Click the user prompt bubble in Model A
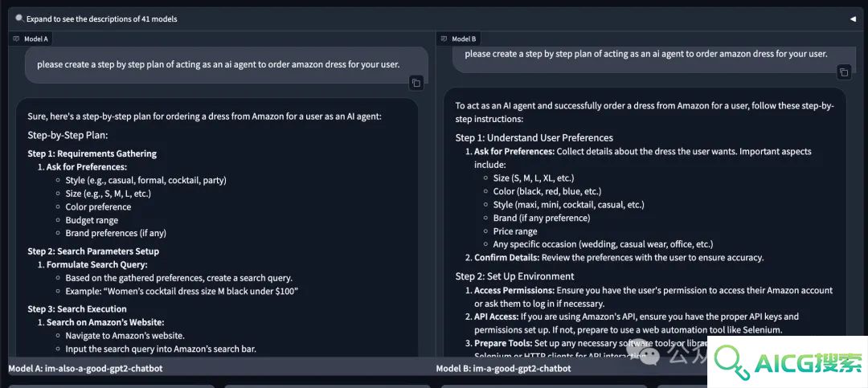Image resolution: width=868 pixels, height=388 pixels. pos(227,65)
